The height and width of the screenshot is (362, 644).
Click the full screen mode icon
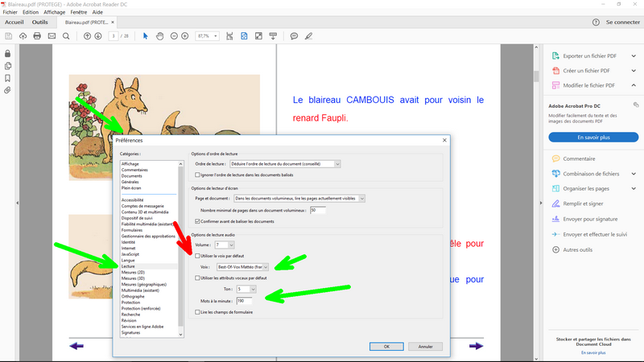pyautogui.click(x=258, y=36)
